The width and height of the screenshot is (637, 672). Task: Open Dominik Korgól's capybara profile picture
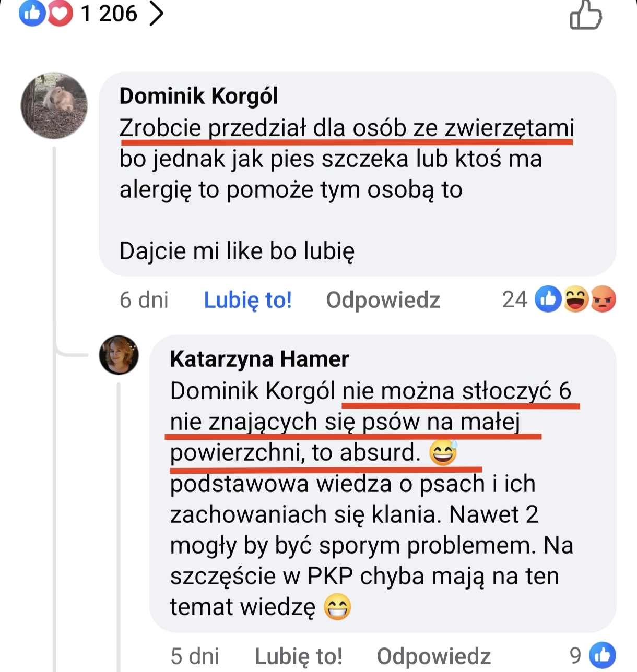(54, 105)
